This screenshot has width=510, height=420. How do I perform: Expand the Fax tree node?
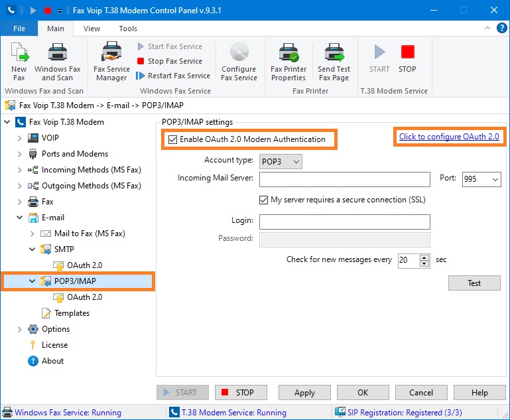click(19, 202)
